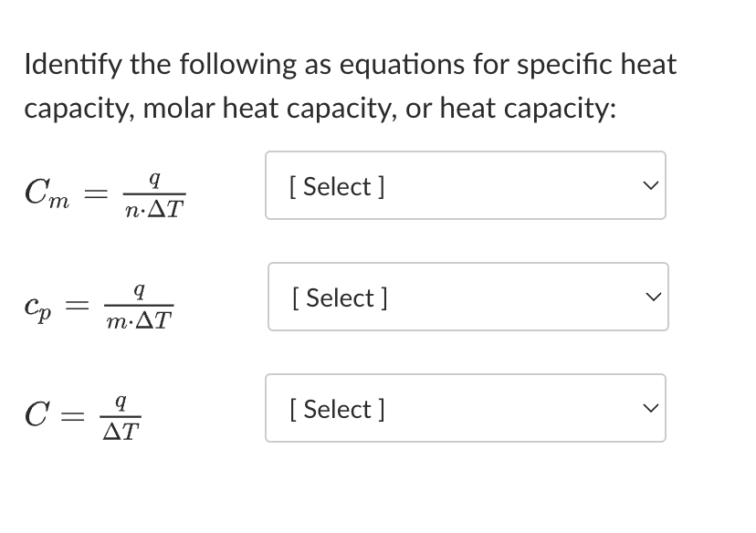This screenshot has width=756, height=533.
Task: Open the dropdown next to the cp equation
Action: [467, 297]
